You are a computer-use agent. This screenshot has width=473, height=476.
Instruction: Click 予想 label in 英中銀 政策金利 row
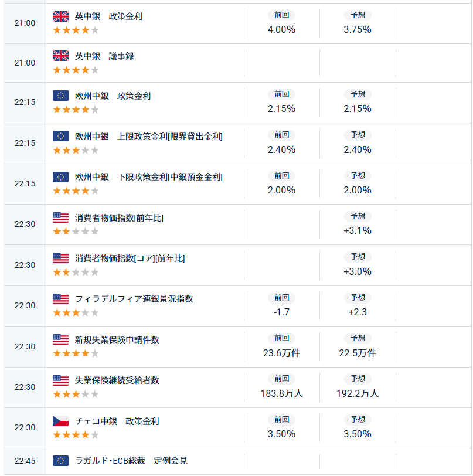click(x=358, y=16)
